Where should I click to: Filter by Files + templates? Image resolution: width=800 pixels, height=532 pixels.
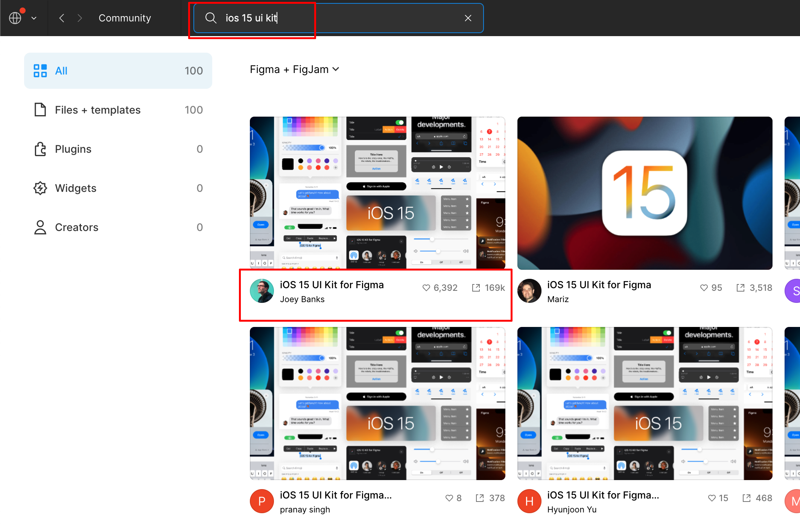[118, 110]
